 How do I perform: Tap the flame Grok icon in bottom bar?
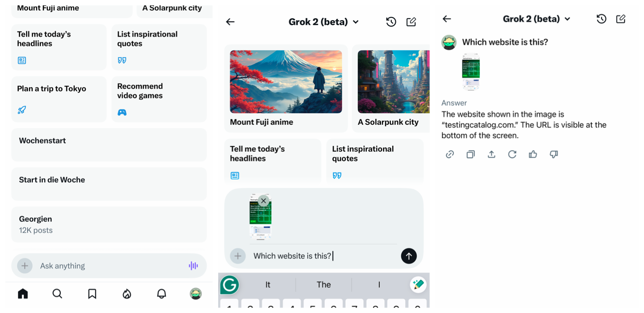pyautogui.click(x=127, y=294)
